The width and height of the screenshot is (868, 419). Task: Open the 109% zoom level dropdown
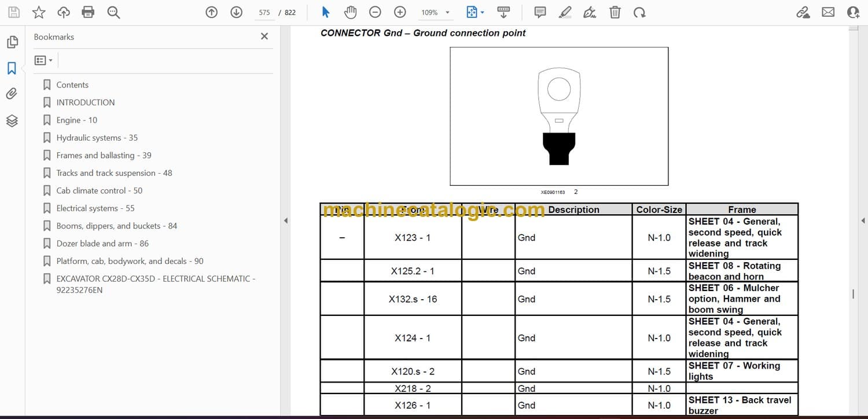coord(435,12)
